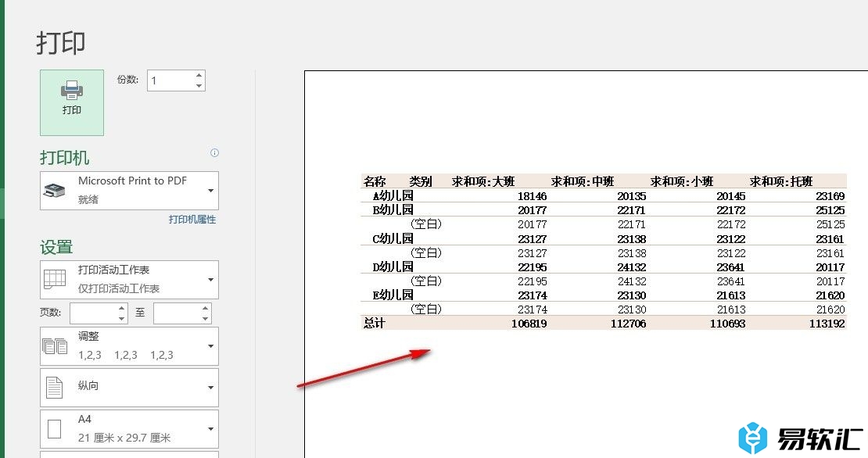Increase the end page number stepper
This screenshot has width=868, height=458.
[206, 308]
